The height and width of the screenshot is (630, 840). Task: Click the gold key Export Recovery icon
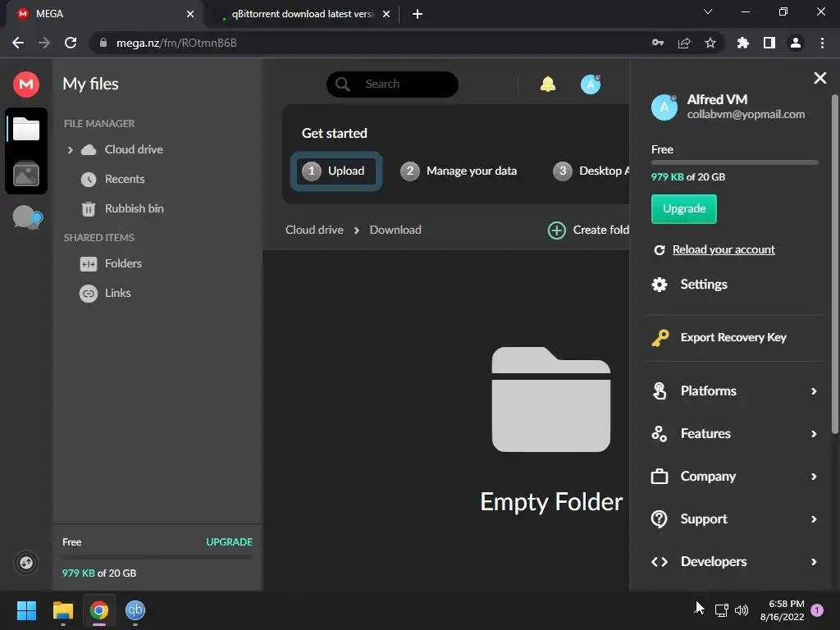(x=660, y=337)
